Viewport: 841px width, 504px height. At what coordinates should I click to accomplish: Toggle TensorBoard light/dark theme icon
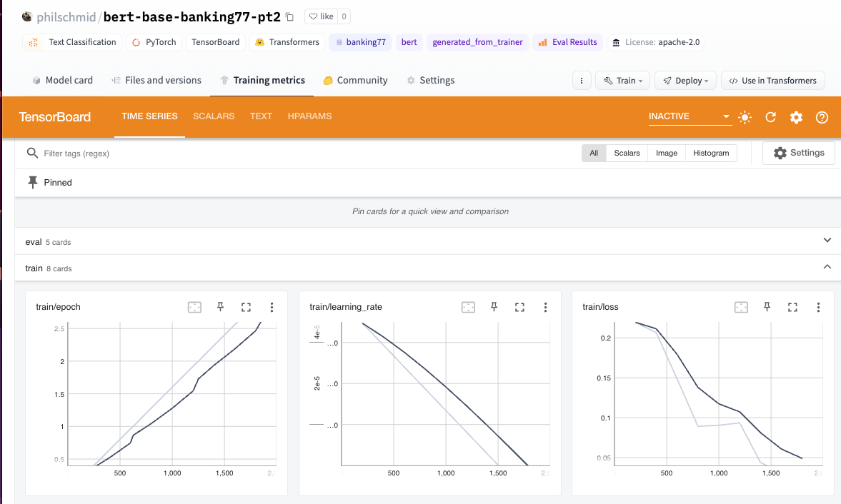[x=745, y=117]
